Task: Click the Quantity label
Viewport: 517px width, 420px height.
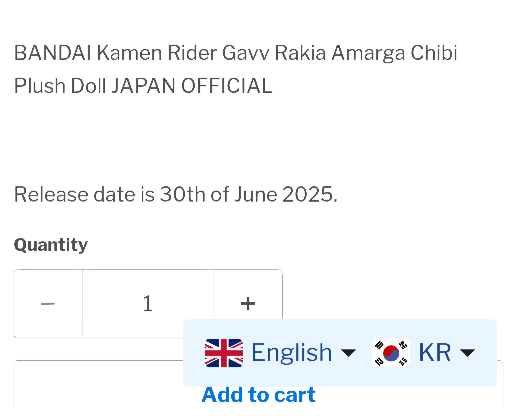Action: (51, 245)
